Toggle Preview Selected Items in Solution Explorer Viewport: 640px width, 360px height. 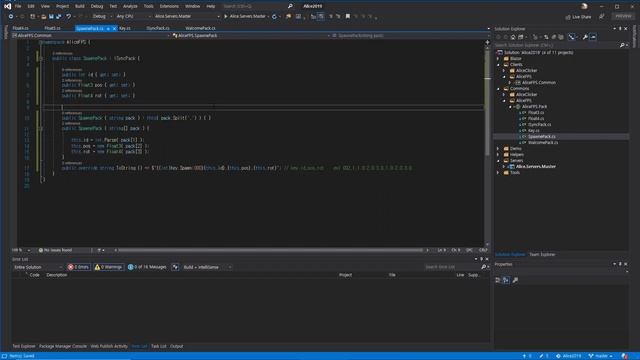[593, 37]
